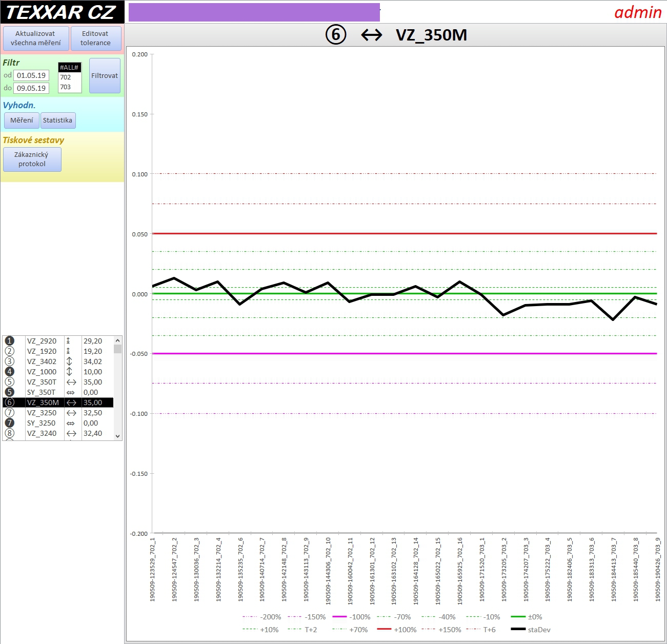The height and width of the screenshot is (644, 667).
Task: Click the purple bar in the header
Action: tap(254, 12)
